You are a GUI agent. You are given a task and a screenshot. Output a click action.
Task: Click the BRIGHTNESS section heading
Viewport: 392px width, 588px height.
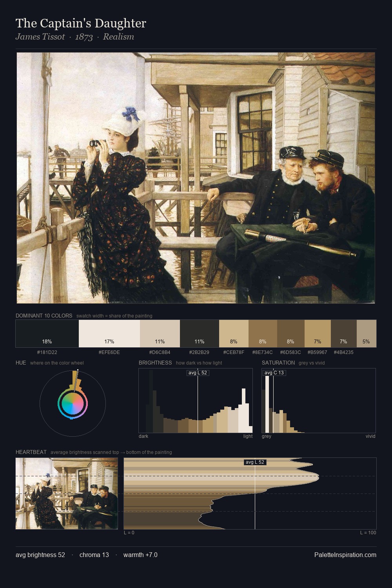tap(155, 363)
